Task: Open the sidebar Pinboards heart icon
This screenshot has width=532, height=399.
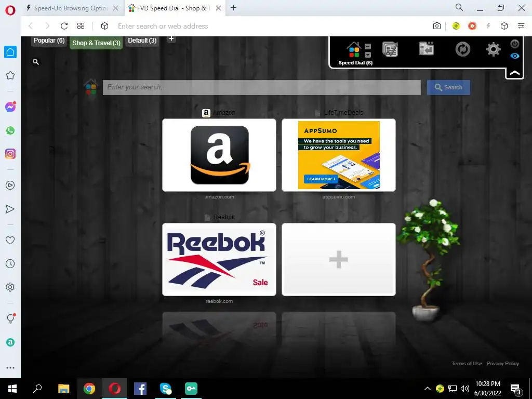Action: click(x=10, y=240)
